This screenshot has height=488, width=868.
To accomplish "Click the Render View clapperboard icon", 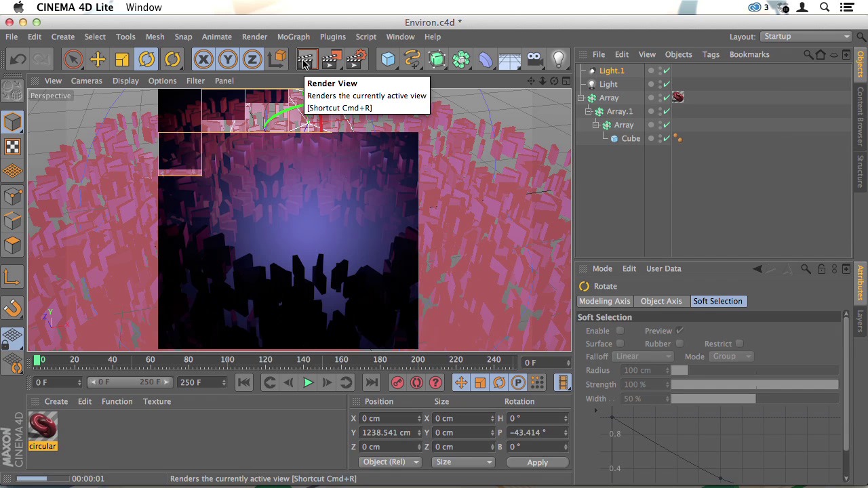I will click(x=305, y=60).
